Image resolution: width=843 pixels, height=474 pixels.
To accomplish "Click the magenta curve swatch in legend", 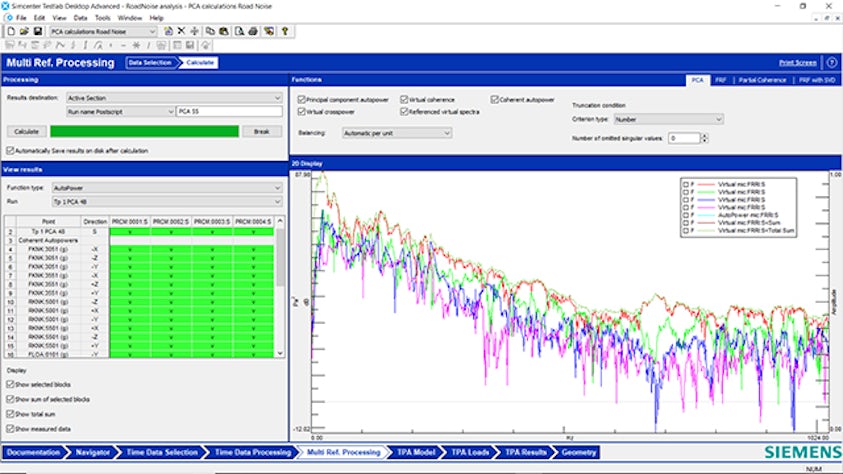I will coord(706,207).
